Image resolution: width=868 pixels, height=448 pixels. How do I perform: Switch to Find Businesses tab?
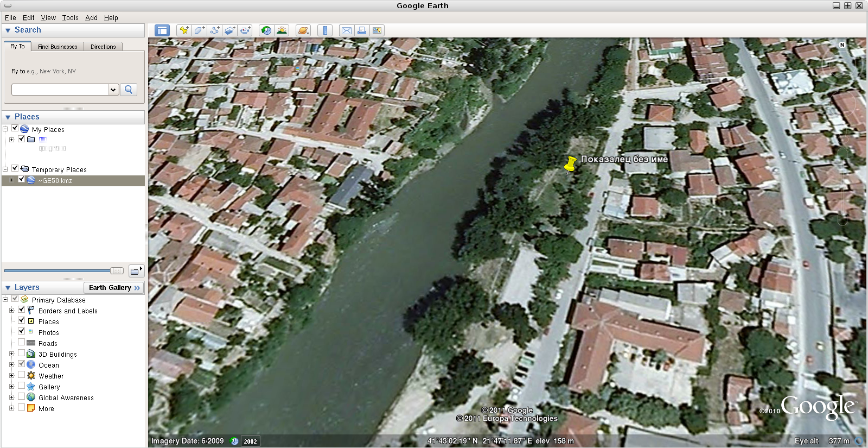click(x=58, y=47)
